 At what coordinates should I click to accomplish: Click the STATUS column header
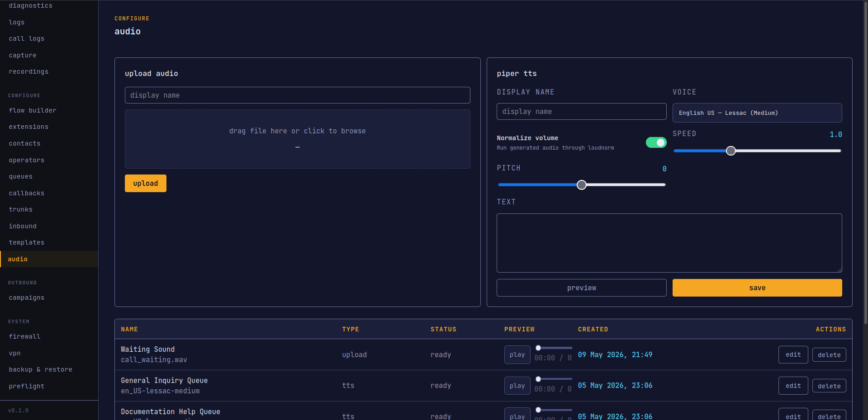point(443,330)
